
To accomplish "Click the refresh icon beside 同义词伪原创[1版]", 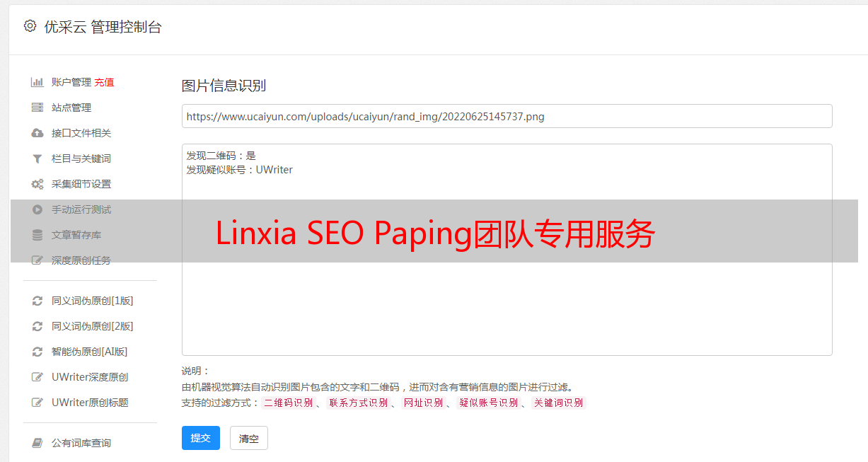I will tap(37, 301).
